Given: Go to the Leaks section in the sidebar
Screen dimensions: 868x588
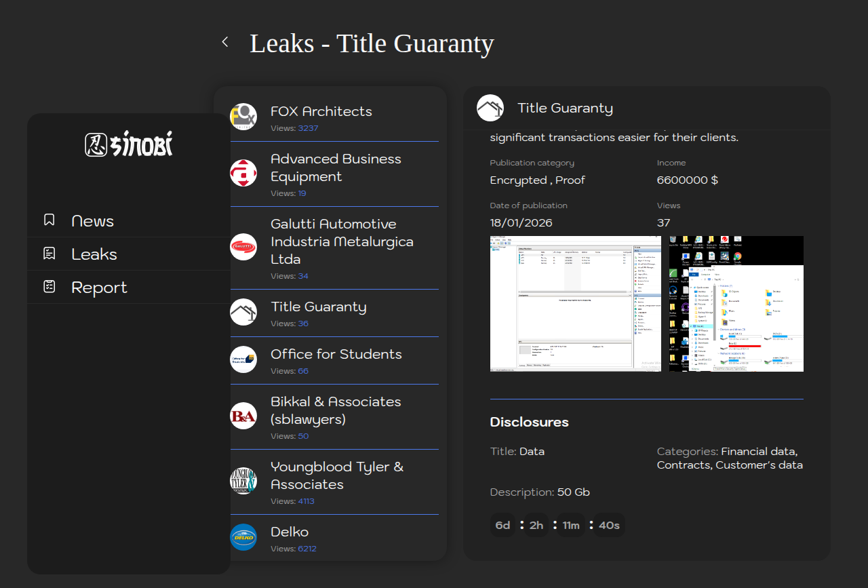Looking at the screenshot, I should pyautogui.click(x=94, y=254).
